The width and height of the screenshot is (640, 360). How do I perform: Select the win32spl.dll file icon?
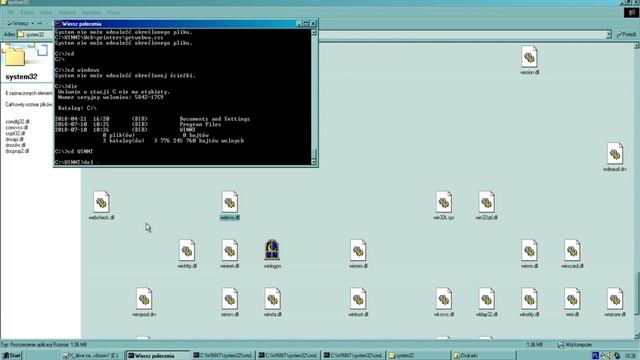point(487,202)
